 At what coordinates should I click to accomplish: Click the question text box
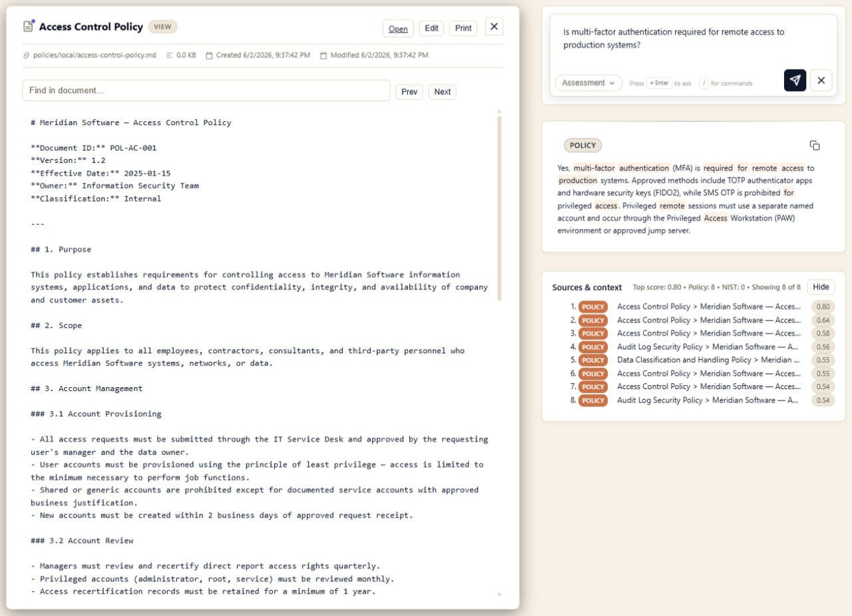(693, 39)
